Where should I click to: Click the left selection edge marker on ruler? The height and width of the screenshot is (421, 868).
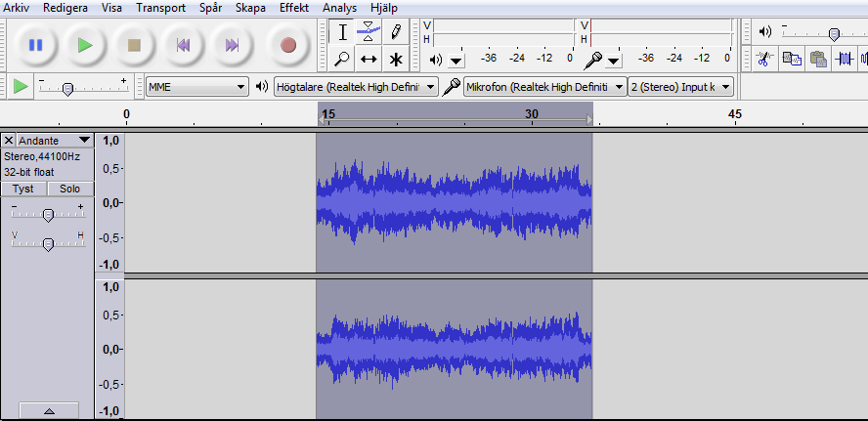[x=321, y=119]
